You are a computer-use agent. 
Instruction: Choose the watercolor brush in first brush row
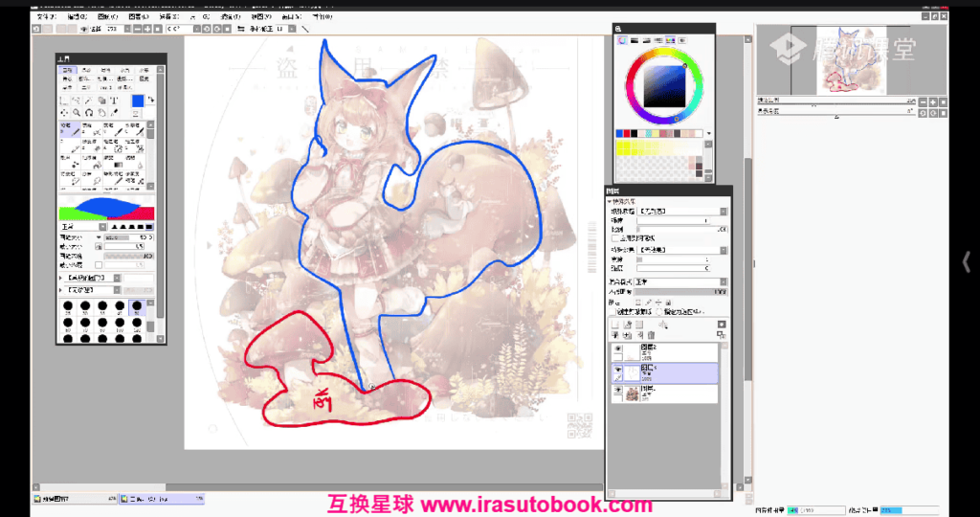[x=135, y=129]
